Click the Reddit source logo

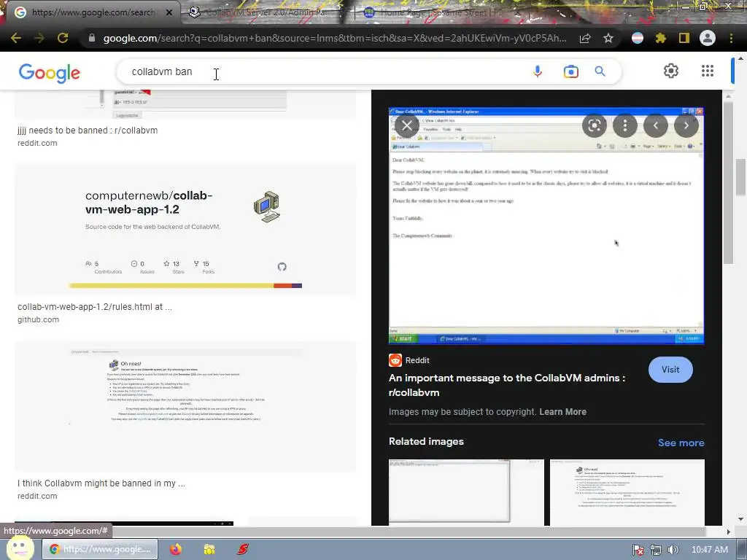click(x=395, y=360)
